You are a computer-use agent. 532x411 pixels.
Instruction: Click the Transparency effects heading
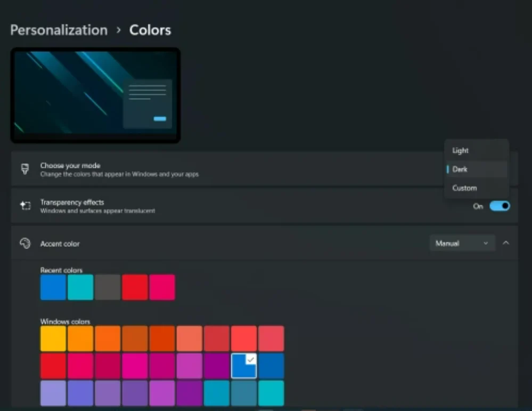[72, 202]
